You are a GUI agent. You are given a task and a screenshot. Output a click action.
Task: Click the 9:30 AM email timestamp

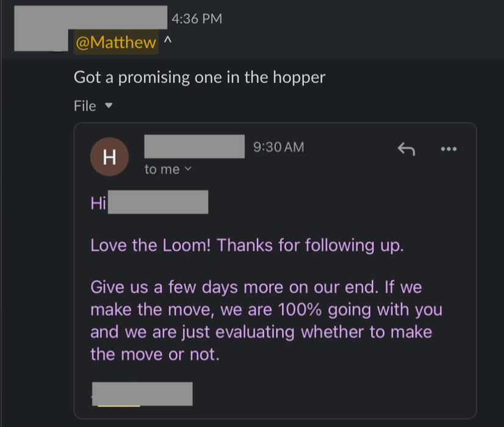(278, 147)
